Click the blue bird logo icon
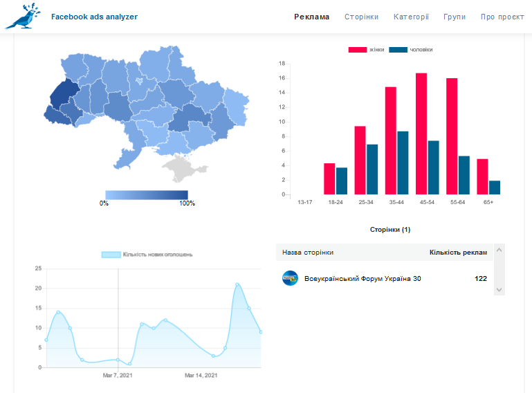The height and width of the screenshot is (393, 532). tap(22, 17)
